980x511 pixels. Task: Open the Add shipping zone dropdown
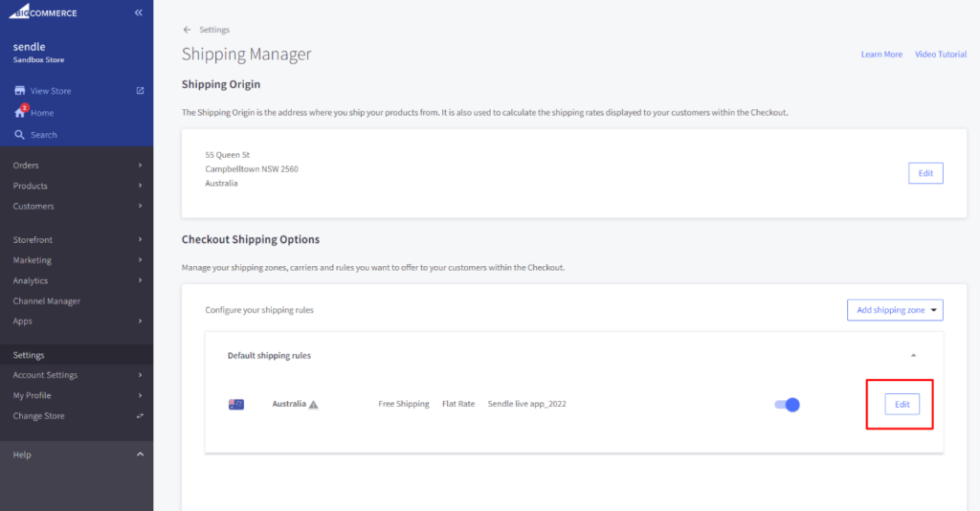[895, 310]
